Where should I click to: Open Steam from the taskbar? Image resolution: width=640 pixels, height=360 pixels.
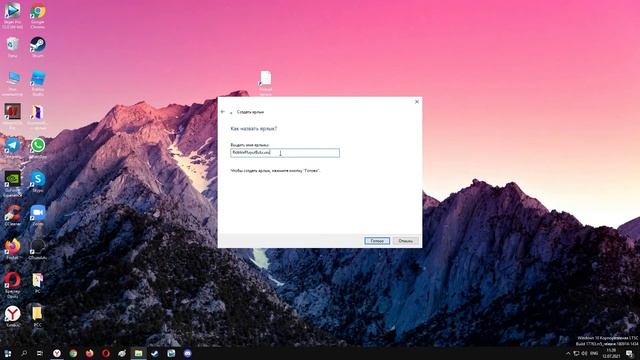tap(155, 353)
